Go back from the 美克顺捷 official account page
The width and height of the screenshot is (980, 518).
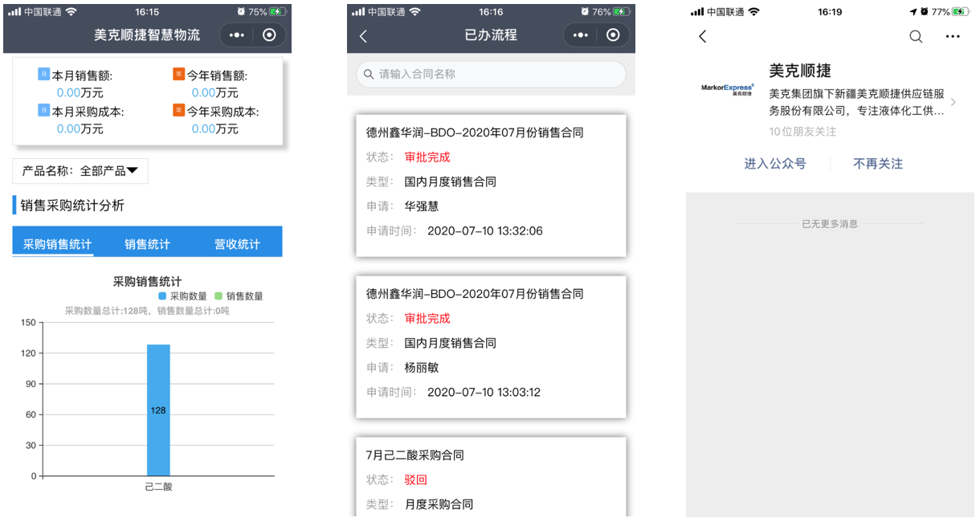(x=703, y=36)
